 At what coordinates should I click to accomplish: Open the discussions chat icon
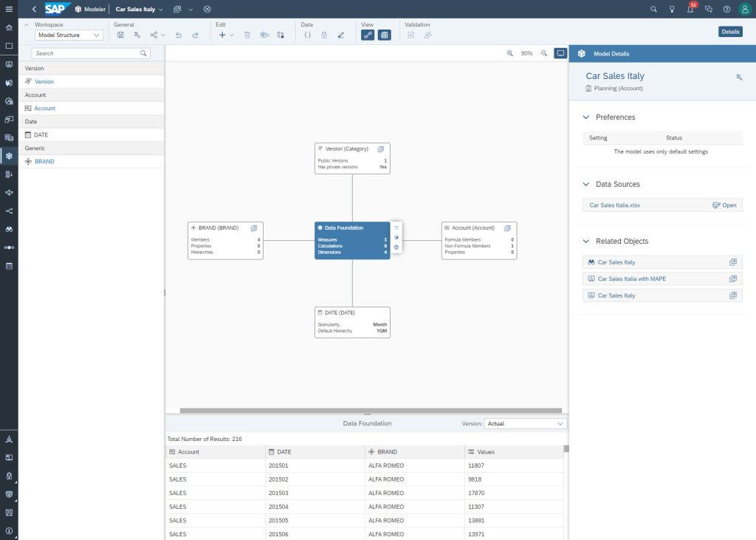click(708, 9)
